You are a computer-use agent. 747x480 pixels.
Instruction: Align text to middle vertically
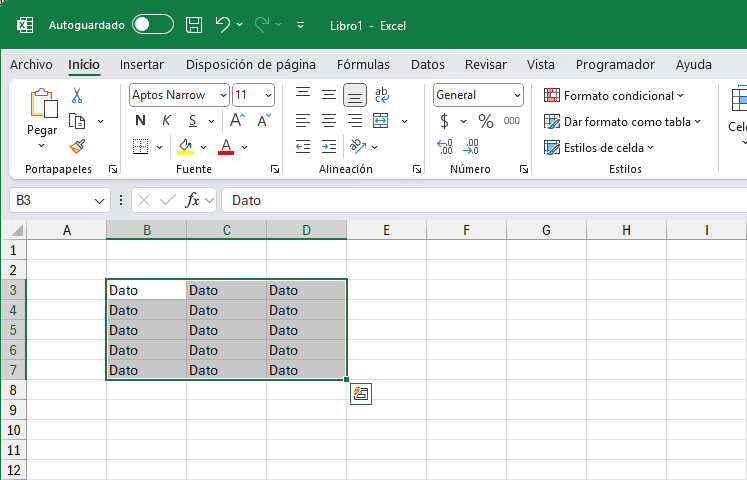pos(329,95)
